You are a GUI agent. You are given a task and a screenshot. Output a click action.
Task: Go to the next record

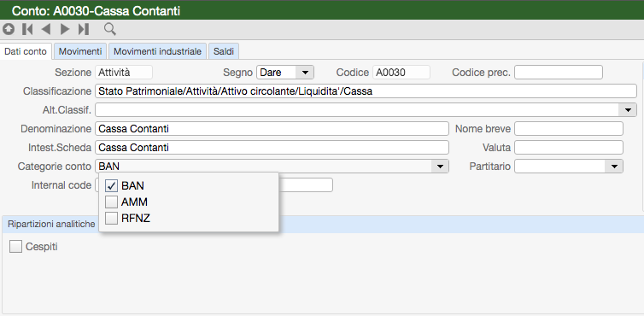[65, 29]
